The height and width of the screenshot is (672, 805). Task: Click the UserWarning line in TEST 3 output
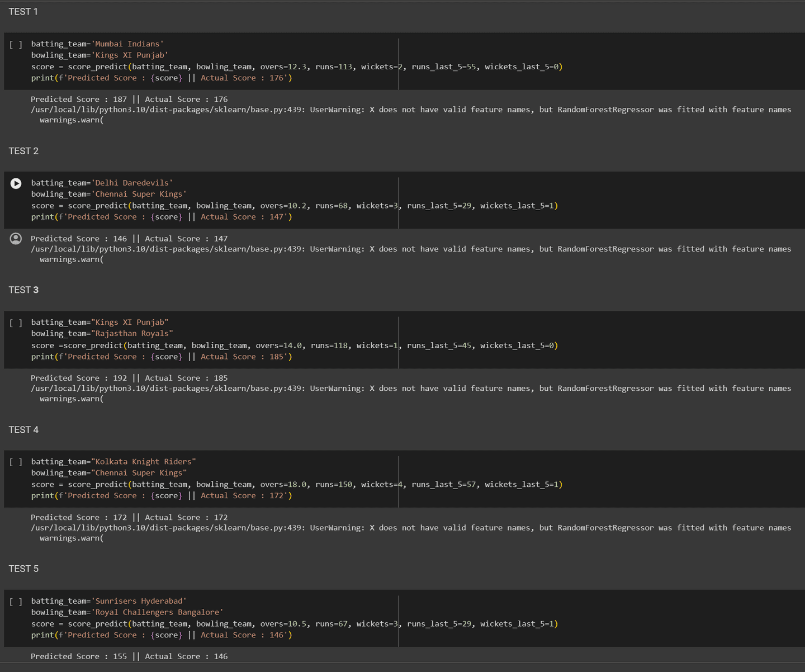pyautogui.click(x=411, y=389)
